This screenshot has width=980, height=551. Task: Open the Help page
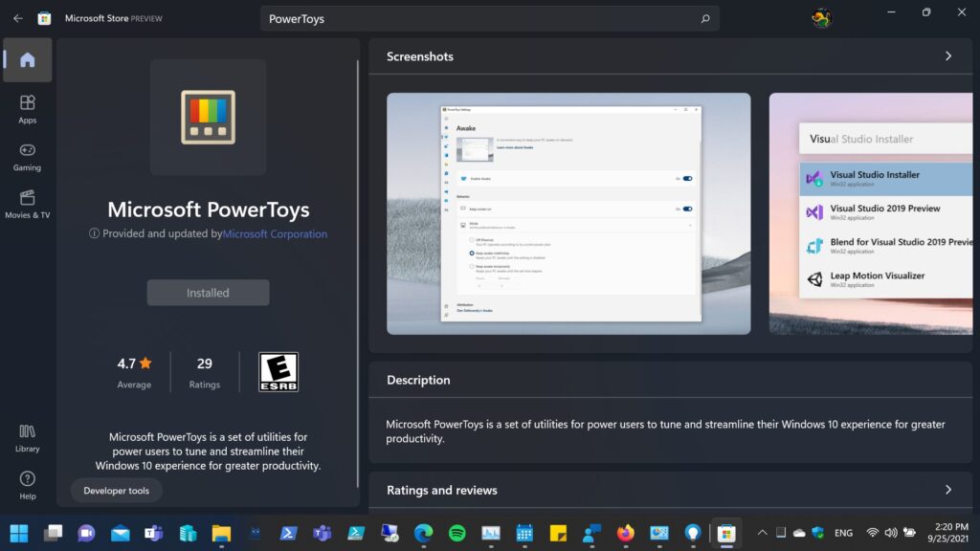pos(27,484)
